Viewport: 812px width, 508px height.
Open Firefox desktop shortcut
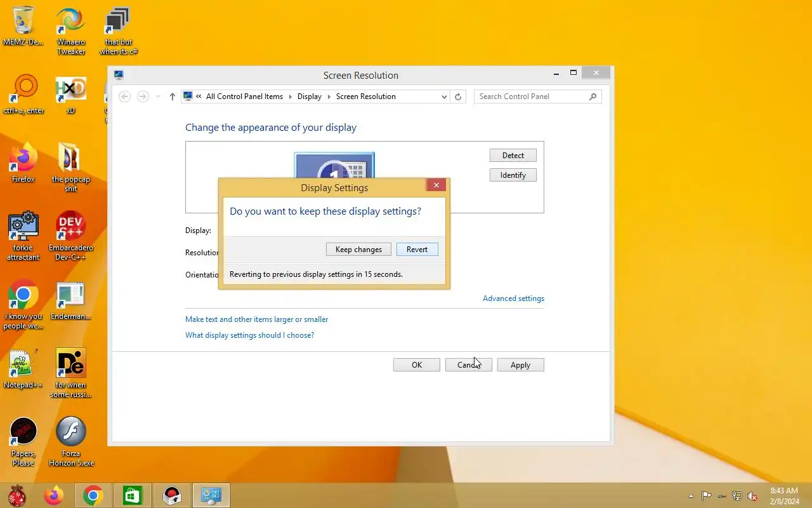click(23, 163)
